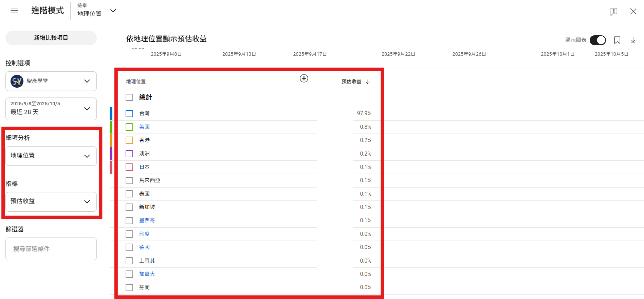
Task: Close the advanced mode panel
Action: (633, 12)
